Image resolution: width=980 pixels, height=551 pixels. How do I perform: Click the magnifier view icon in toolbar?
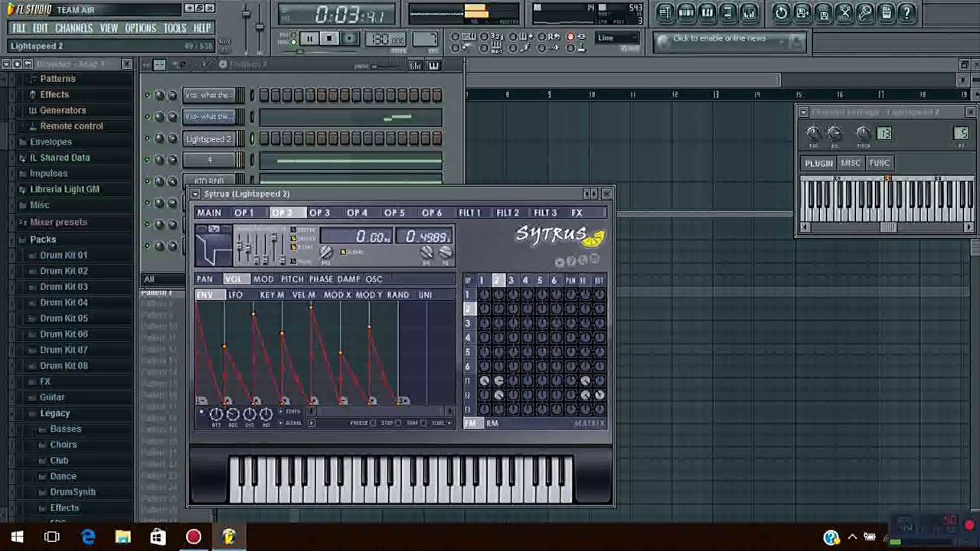click(x=865, y=12)
